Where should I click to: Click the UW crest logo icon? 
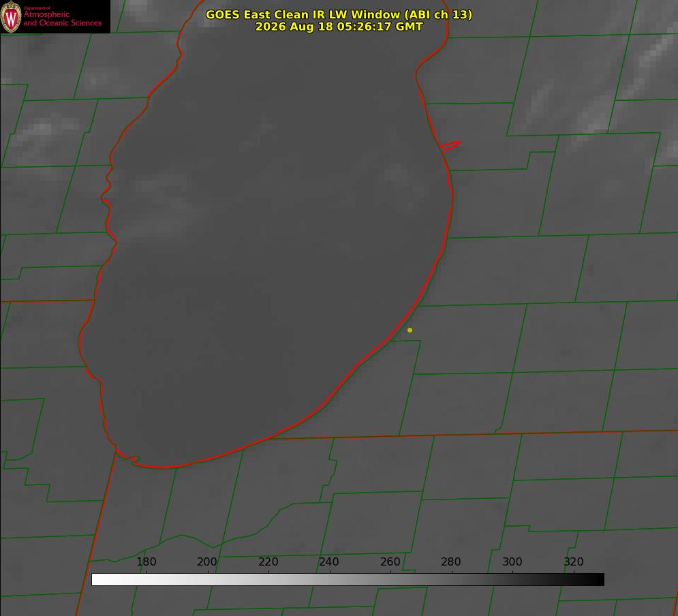pyautogui.click(x=11, y=16)
